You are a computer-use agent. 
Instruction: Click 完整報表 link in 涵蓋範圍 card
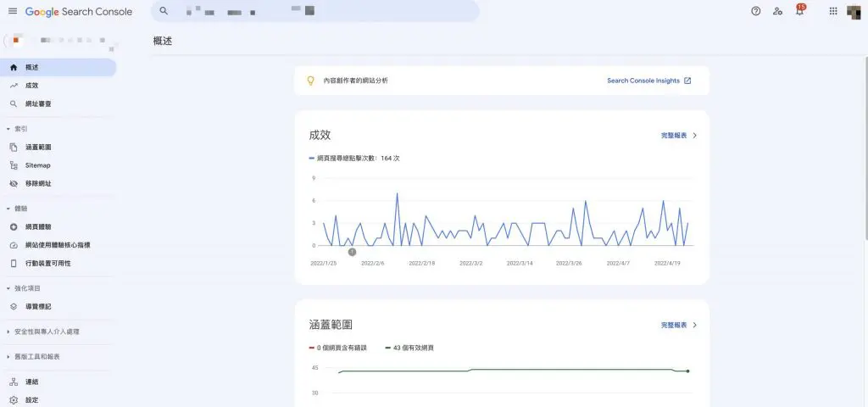point(674,326)
